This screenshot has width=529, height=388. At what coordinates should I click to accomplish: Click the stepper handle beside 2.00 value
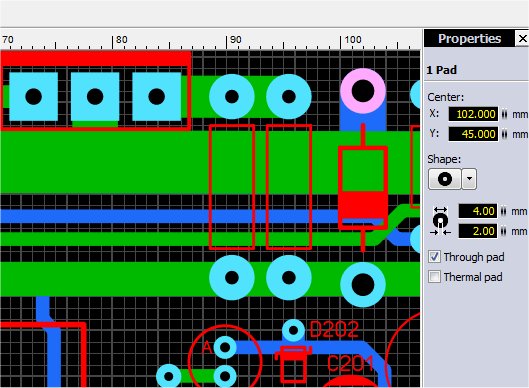[503, 231]
